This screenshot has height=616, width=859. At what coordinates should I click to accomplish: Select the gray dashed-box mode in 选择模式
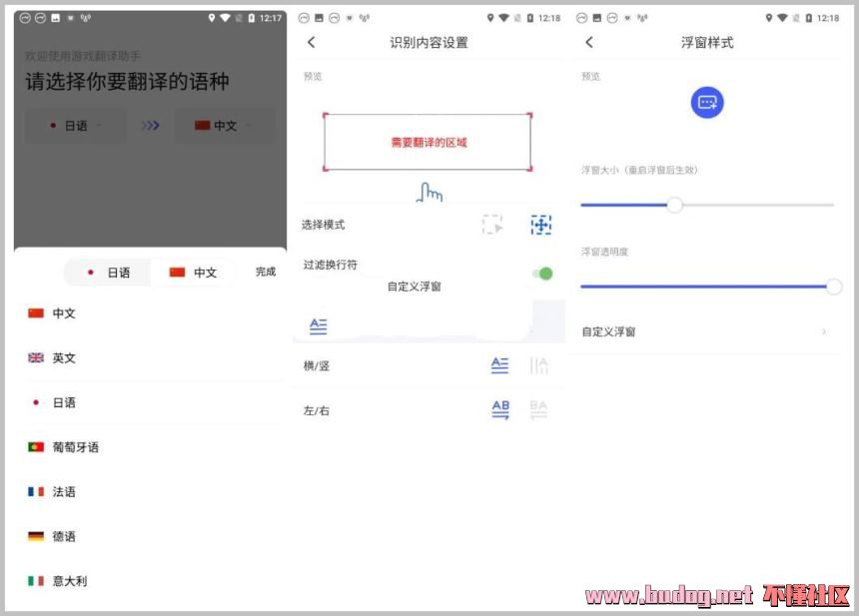click(492, 225)
